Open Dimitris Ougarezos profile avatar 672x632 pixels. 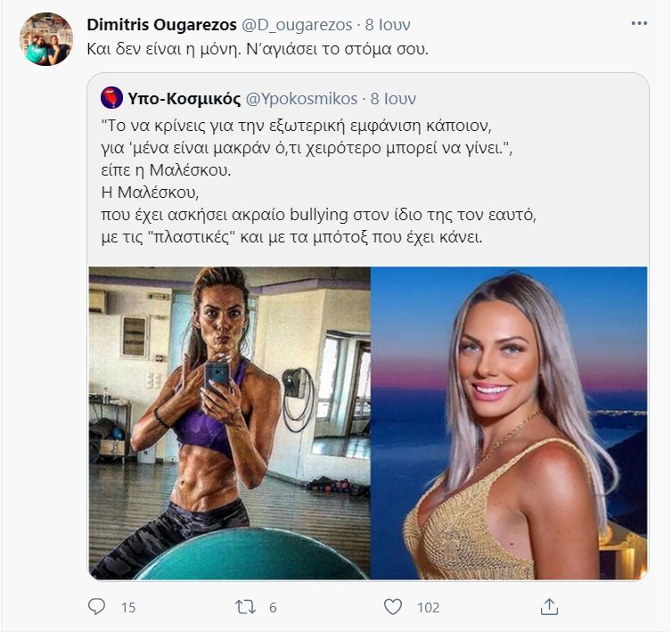coord(46,39)
